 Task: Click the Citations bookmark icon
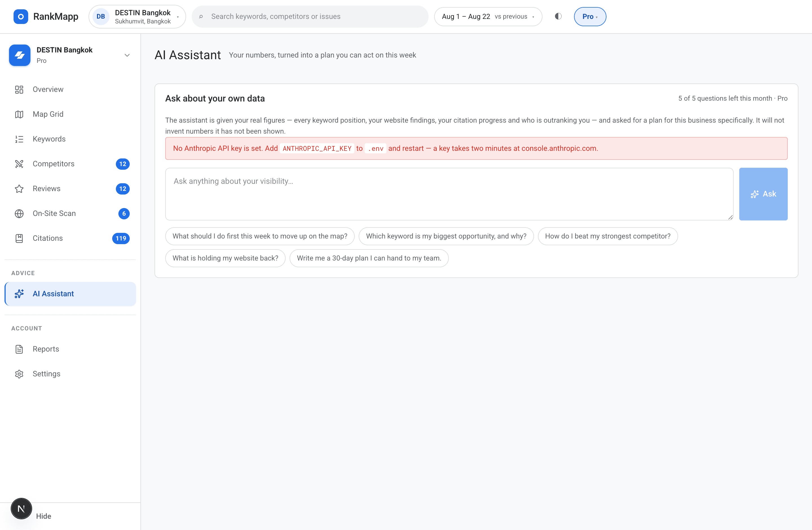point(19,238)
